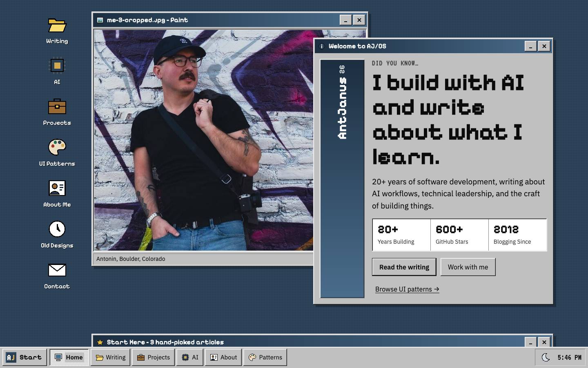The image size is (588, 368).
Task: Click the taskbar clock showing 5:46 PM
Action: pyautogui.click(x=569, y=357)
